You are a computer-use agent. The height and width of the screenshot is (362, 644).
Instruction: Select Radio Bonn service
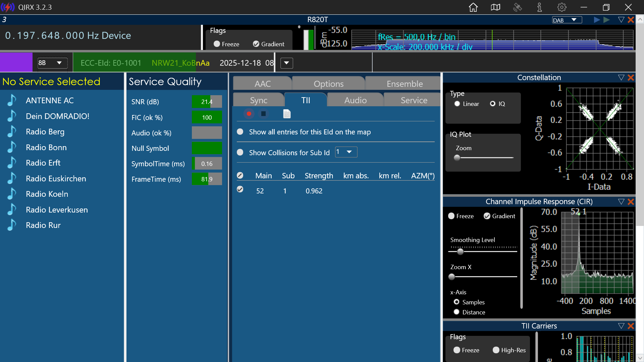tap(46, 147)
